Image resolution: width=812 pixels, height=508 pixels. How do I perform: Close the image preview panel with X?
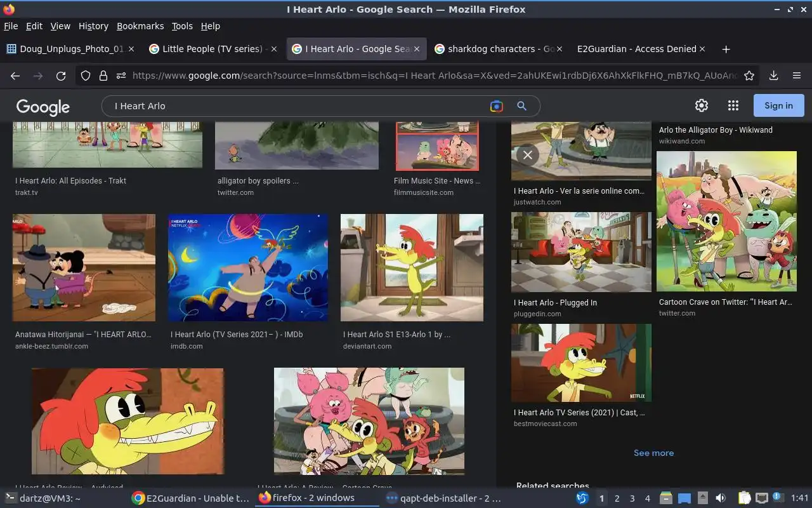point(527,154)
